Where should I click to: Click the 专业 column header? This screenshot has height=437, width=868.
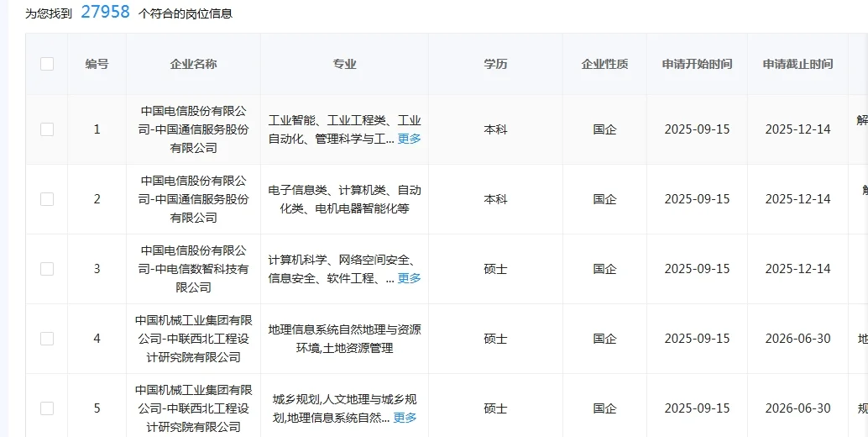[344, 64]
